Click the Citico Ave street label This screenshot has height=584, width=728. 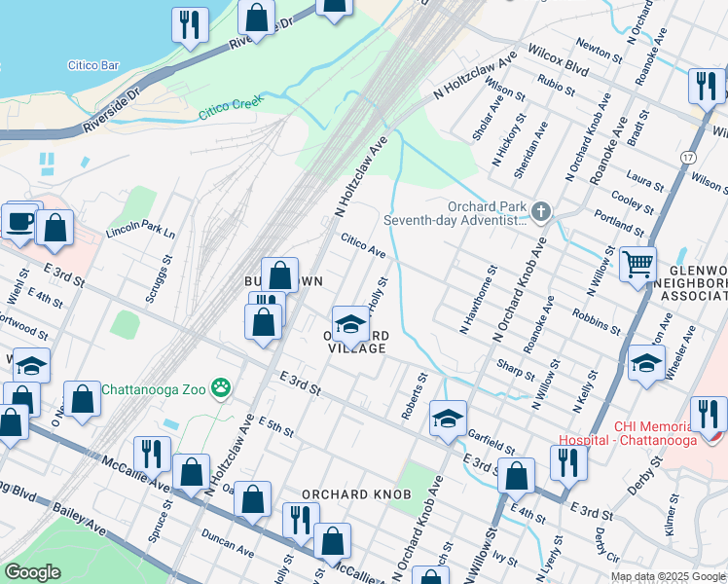click(x=363, y=245)
